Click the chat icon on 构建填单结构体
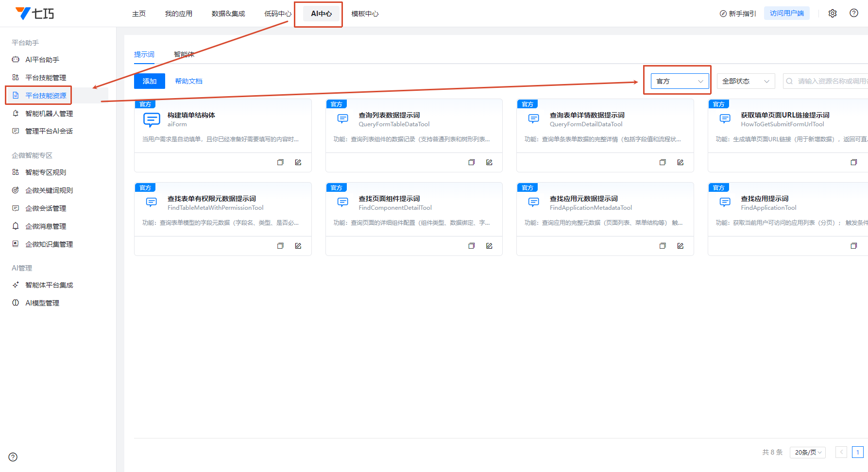Screen dimensions: 868x472 click(152, 119)
